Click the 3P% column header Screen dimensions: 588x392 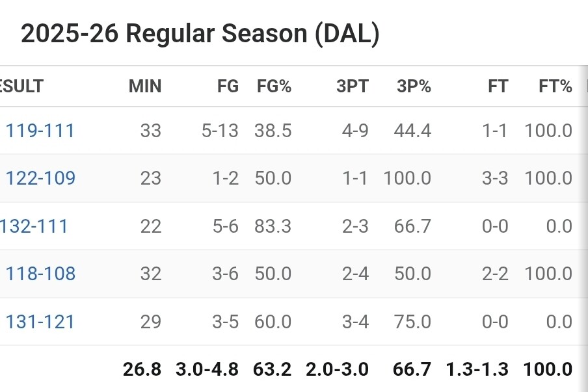pyautogui.click(x=414, y=86)
